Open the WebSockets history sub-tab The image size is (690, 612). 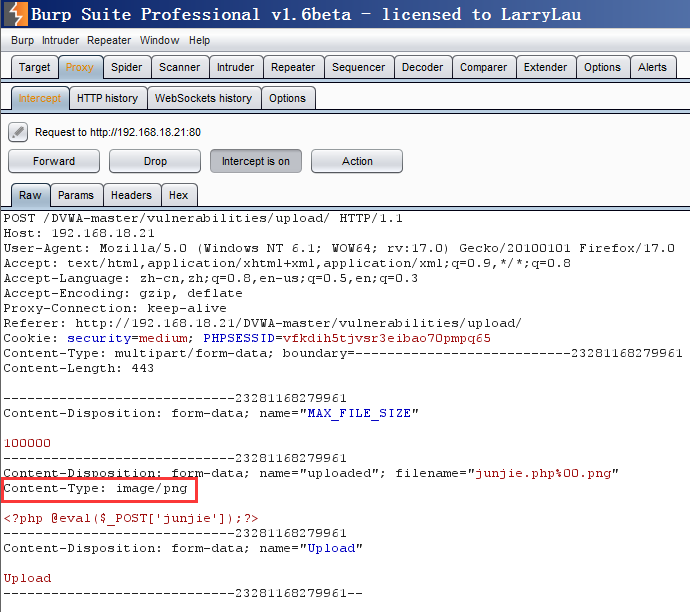click(203, 98)
